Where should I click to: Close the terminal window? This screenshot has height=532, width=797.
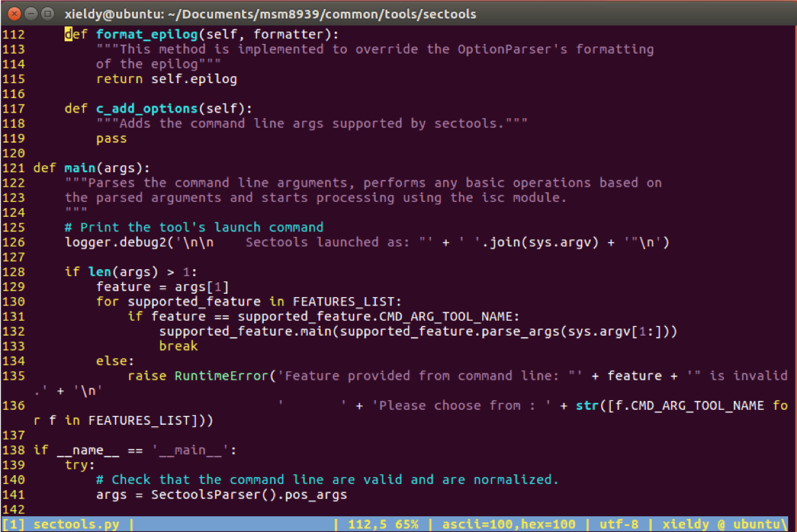[14, 13]
